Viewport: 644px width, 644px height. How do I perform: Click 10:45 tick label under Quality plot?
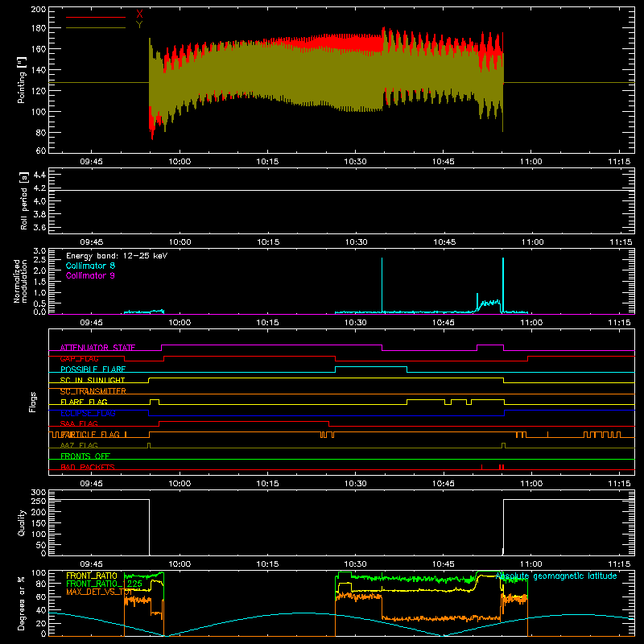click(444, 564)
